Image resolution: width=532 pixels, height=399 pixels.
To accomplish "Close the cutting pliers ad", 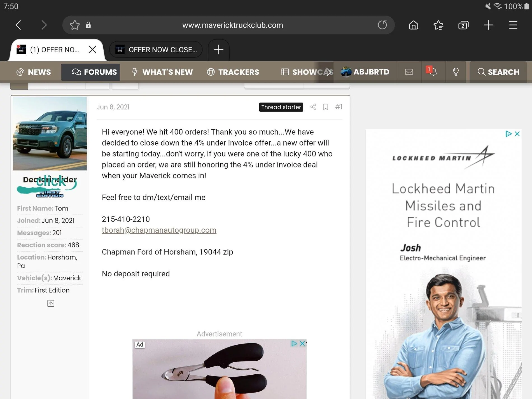I will point(302,343).
